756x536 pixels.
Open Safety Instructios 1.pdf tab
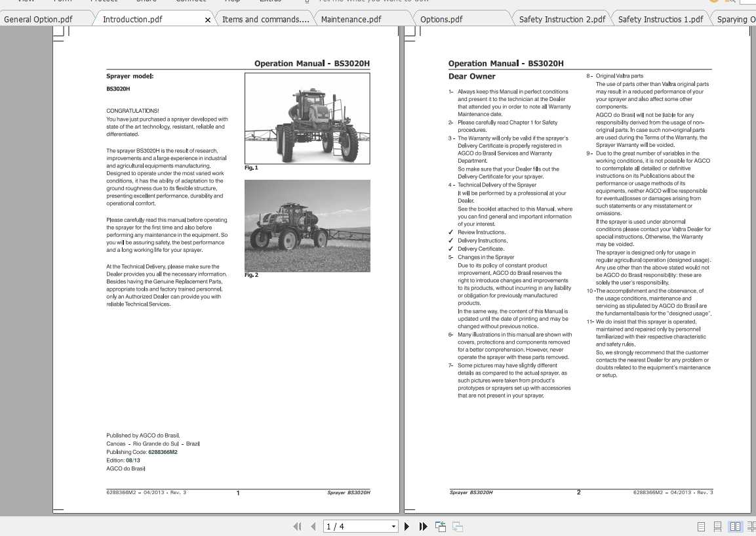pyautogui.click(x=660, y=19)
